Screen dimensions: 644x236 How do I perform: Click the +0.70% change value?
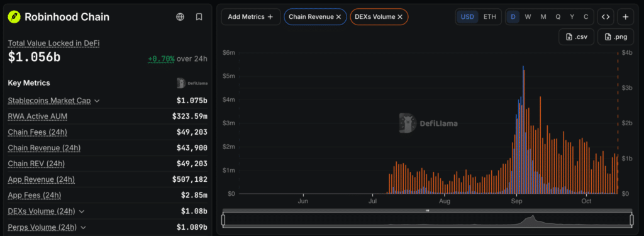(162, 59)
